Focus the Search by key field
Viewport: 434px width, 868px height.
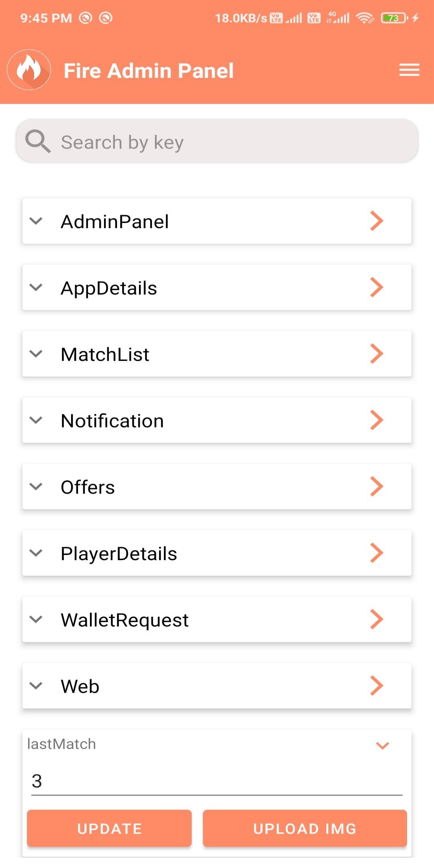pos(233,142)
